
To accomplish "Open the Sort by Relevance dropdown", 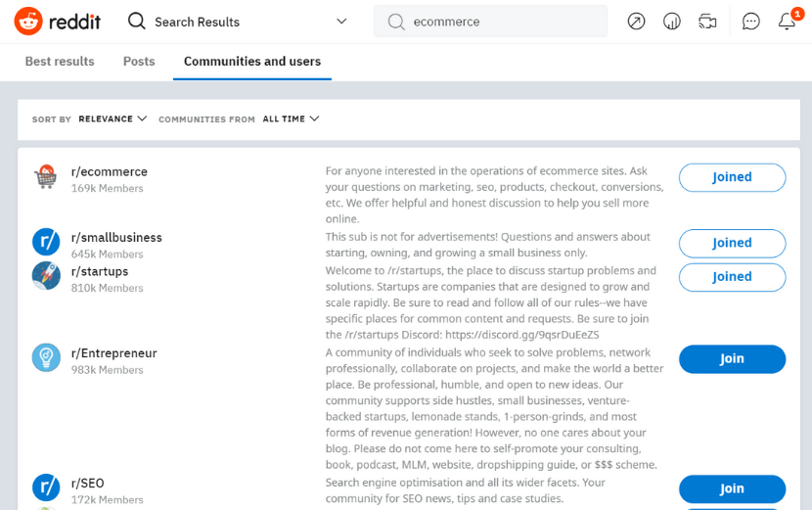I will (113, 118).
